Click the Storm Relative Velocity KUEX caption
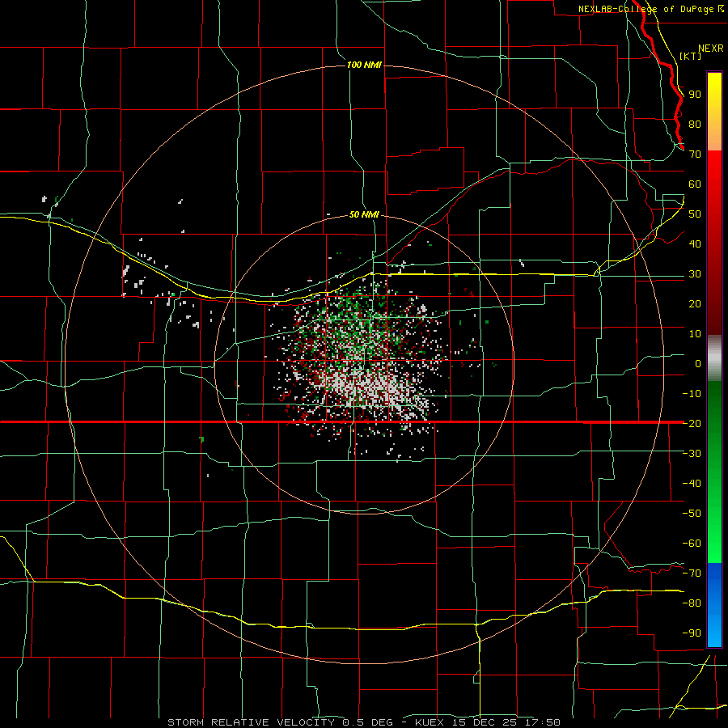This screenshot has height=728, width=728. (363, 722)
